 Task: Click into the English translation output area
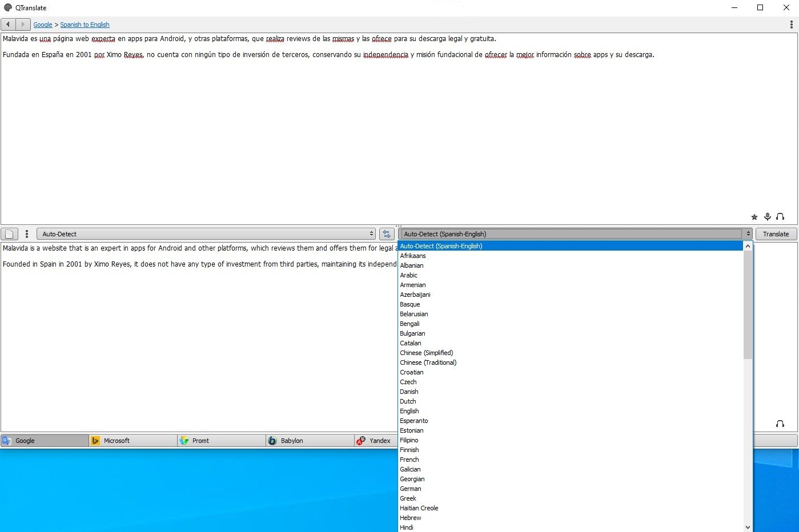199,337
